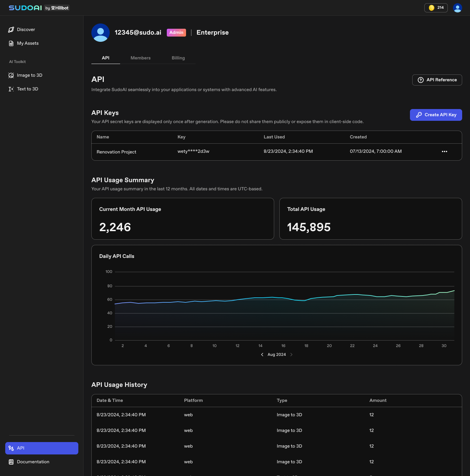The height and width of the screenshot is (476, 470).
Task: Click the Total API Usage value 145,895
Action: pyautogui.click(x=309, y=227)
